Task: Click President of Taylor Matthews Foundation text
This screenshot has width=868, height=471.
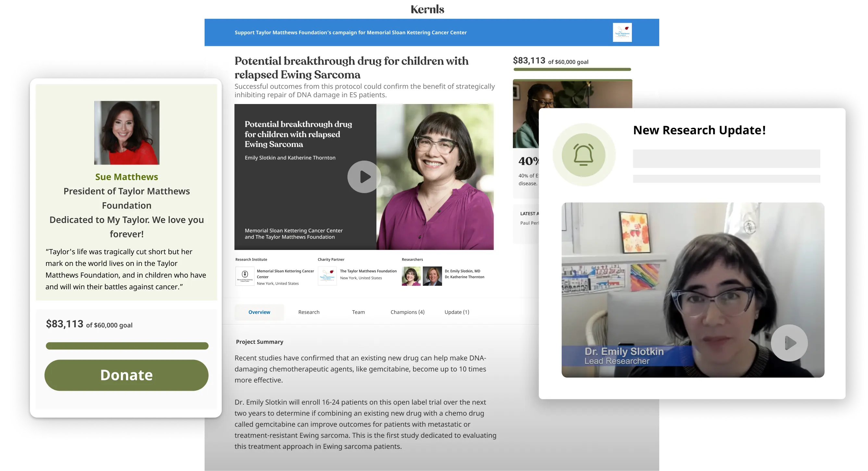Action: click(x=127, y=198)
